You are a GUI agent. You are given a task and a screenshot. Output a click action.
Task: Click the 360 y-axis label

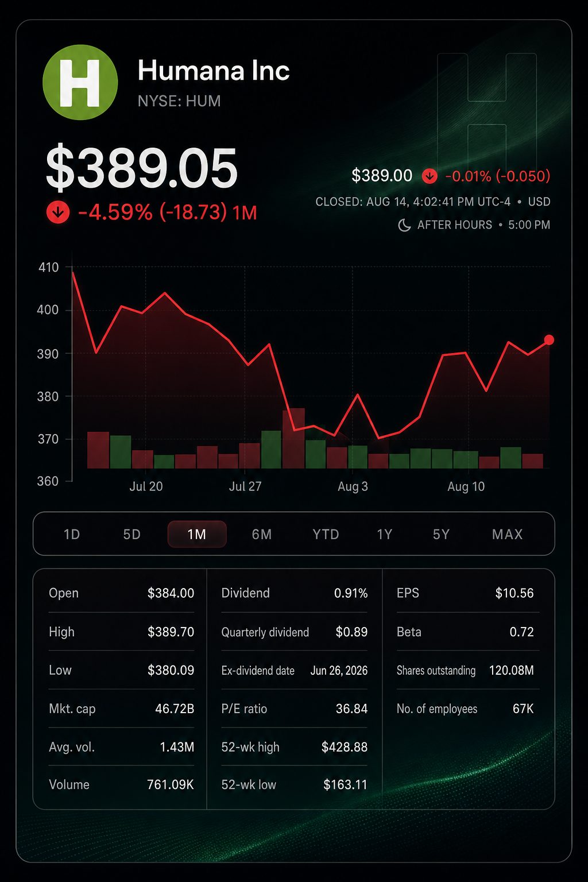click(48, 481)
